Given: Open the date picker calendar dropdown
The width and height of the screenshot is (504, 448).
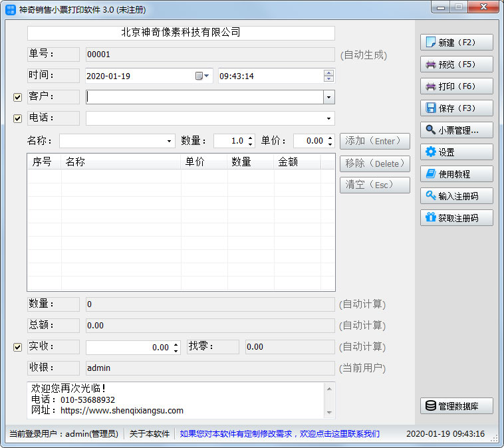Looking at the screenshot, I should [x=202, y=76].
